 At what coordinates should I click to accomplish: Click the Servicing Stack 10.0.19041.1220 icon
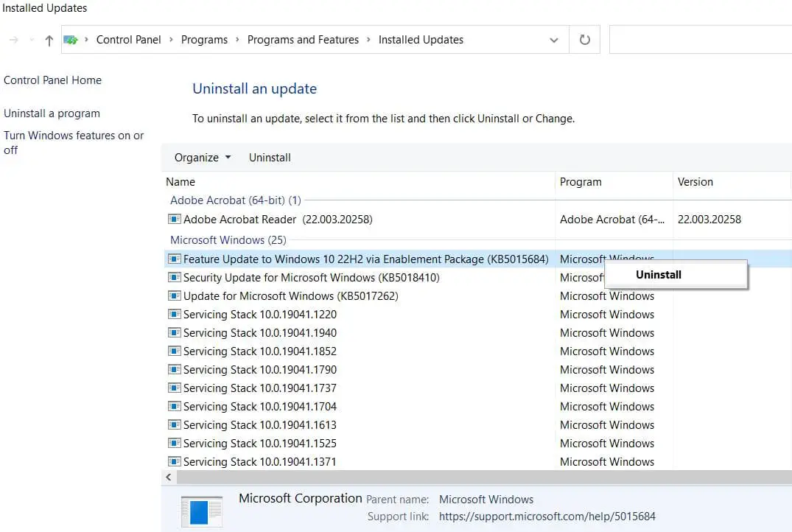coord(175,314)
